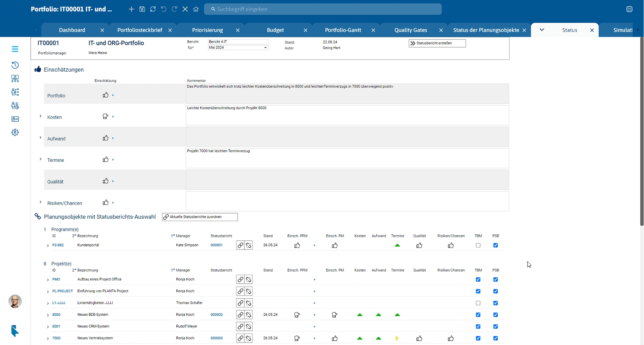Click the unlink icon in the Neues BDE-System row
The height and width of the screenshot is (345, 644).
coord(249,315)
